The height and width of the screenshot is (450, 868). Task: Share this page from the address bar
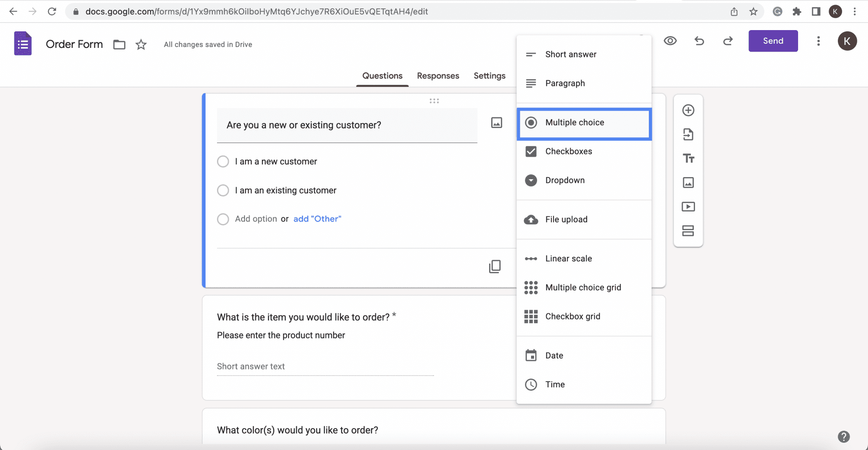(x=734, y=11)
